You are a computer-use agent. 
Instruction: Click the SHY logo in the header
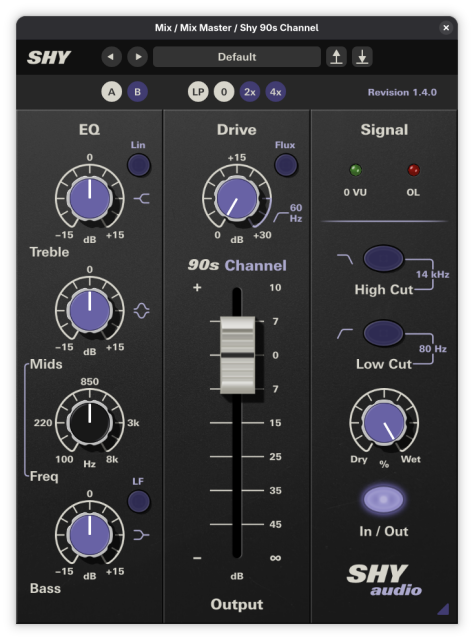49,58
